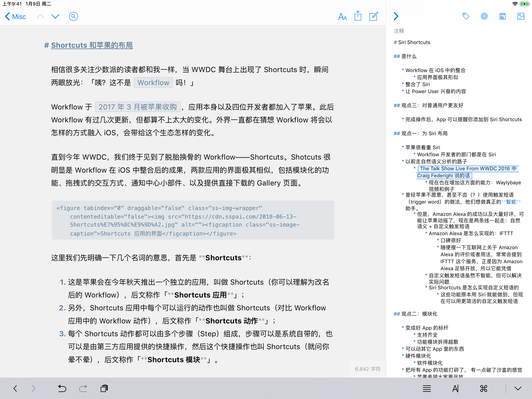This screenshot has height=399, width=532.
Task: Tap the copy/paste clipboard icon
Action: 104,388
